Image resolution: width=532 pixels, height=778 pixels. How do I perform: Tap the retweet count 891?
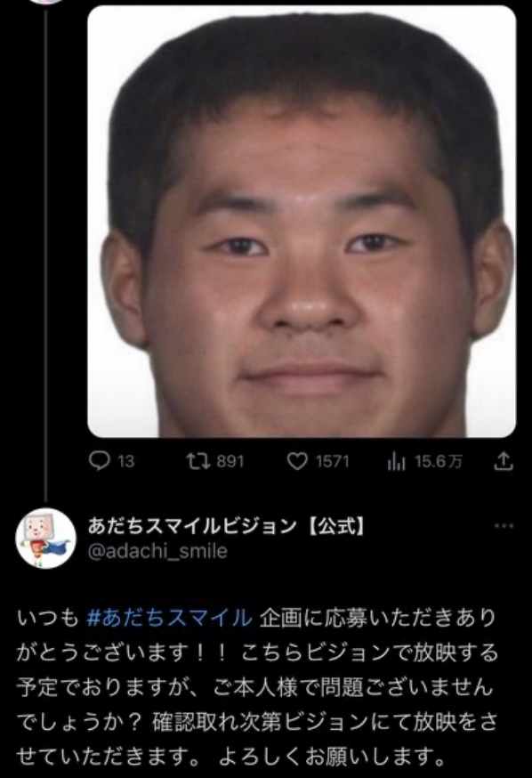tap(230, 462)
